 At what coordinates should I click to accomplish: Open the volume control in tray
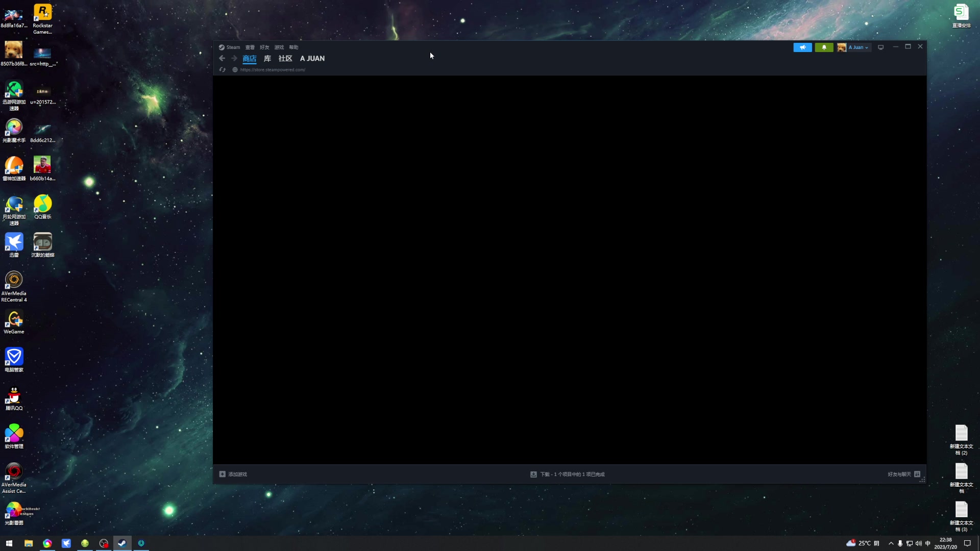pos(918,543)
